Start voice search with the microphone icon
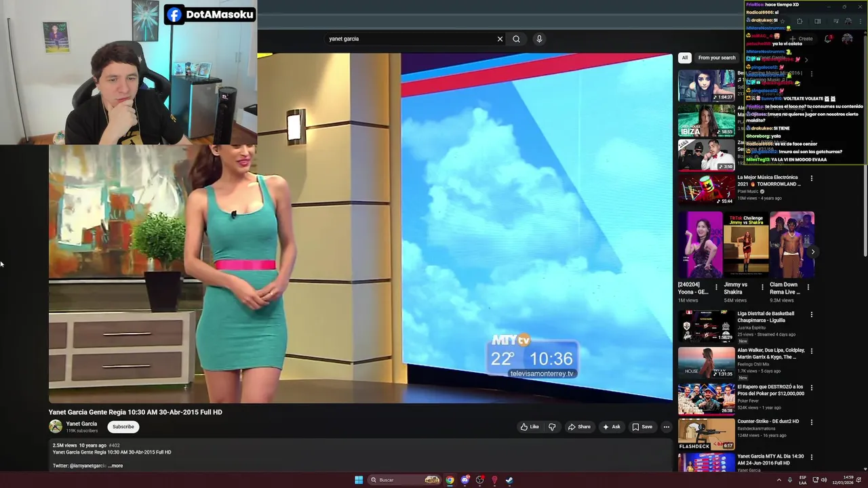The width and height of the screenshot is (868, 488). tap(539, 39)
